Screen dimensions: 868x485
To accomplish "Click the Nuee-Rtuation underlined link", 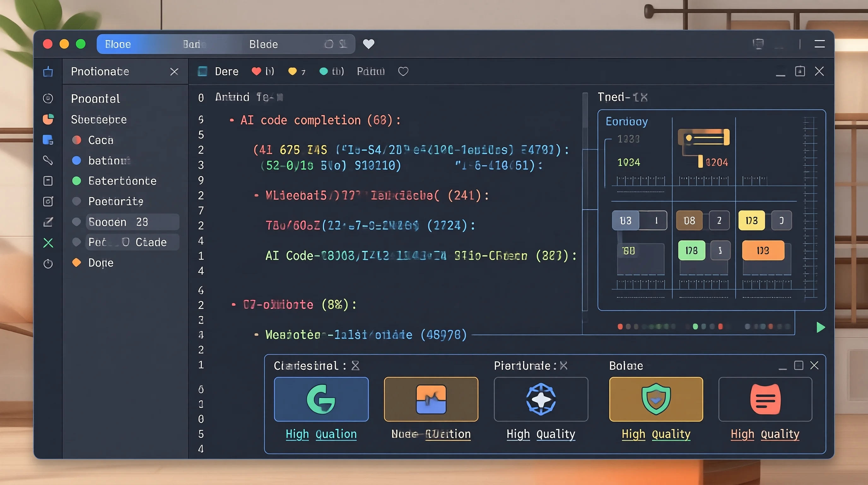I will [x=431, y=434].
